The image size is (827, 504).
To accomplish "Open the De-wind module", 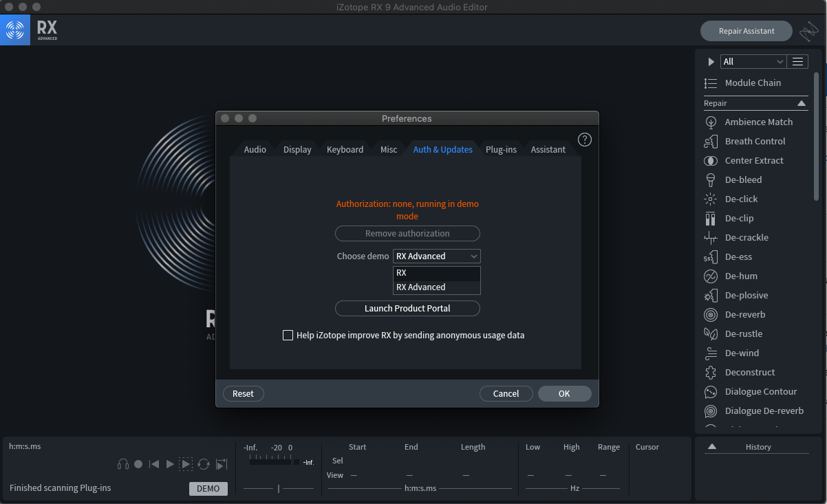I will tap(742, 353).
